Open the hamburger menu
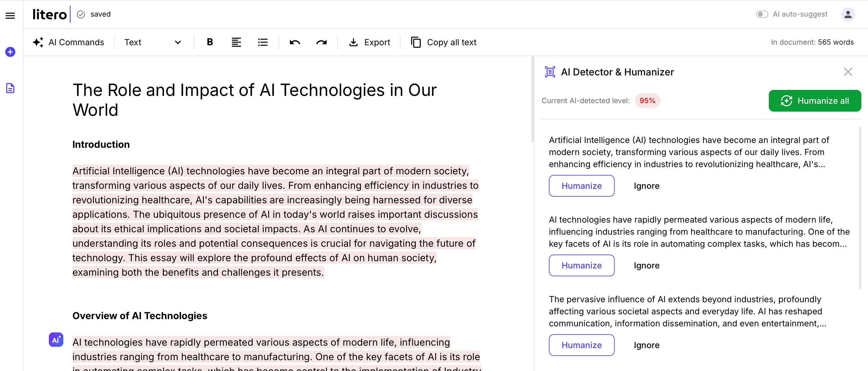 [10, 15]
